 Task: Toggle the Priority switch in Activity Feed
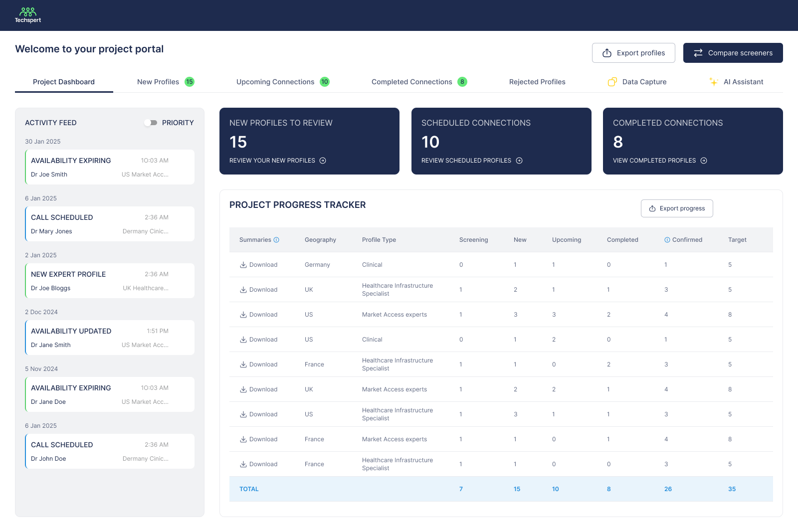pyautogui.click(x=151, y=123)
